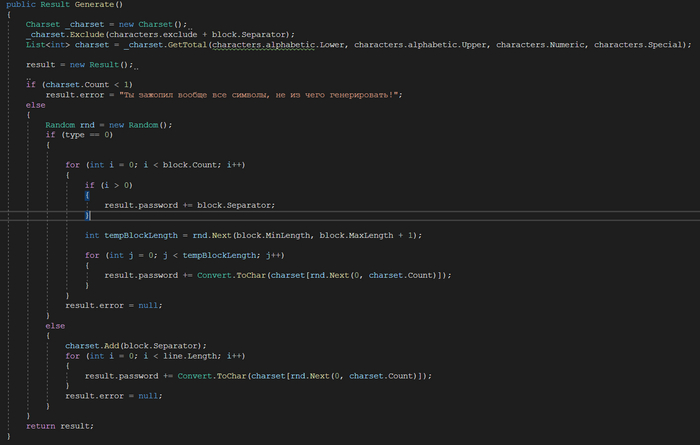Click the squiggly-underlined characters.alphabetic.Lower argument

[x=279, y=45]
